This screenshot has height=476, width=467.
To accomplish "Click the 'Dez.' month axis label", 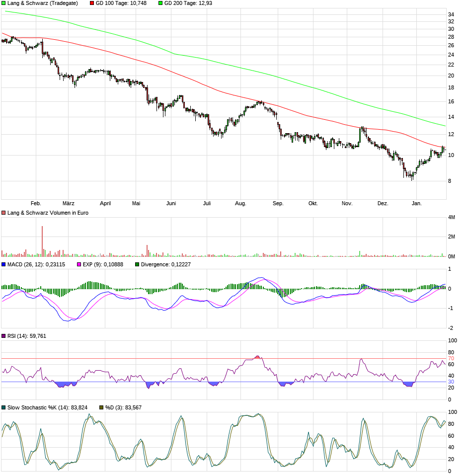I will [383, 204].
